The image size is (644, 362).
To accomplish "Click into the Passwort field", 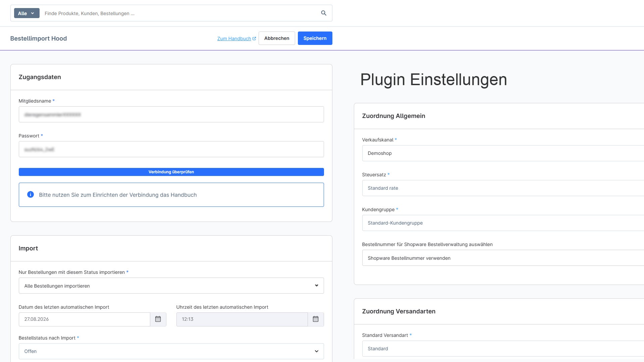I will click(x=171, y=149).
